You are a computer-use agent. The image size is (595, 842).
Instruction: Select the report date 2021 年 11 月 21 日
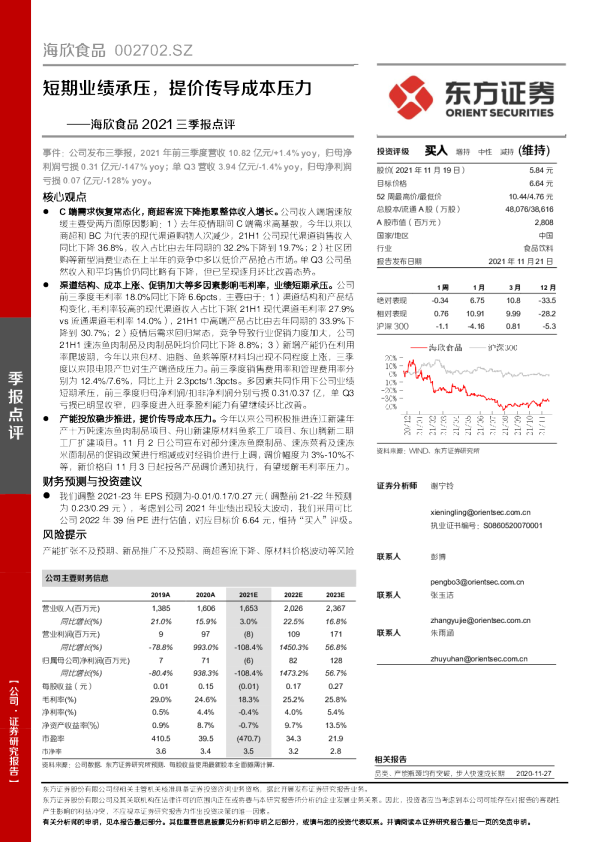pos(521,262)
